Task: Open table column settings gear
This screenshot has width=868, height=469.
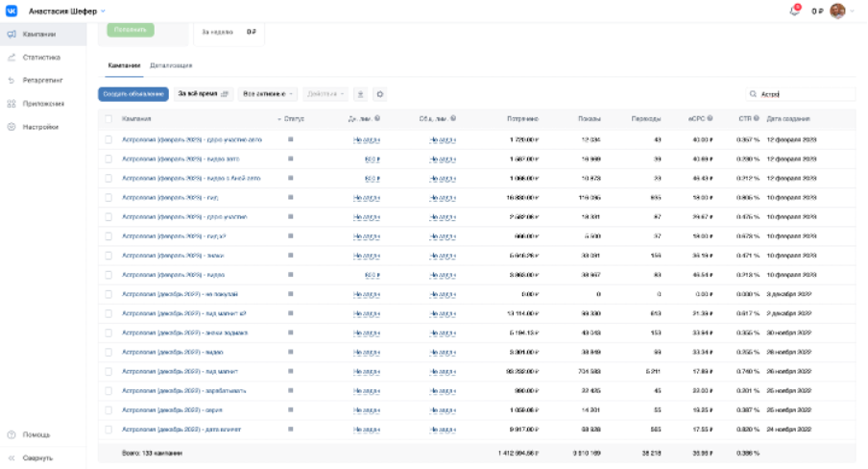Action: click(379, 94)
